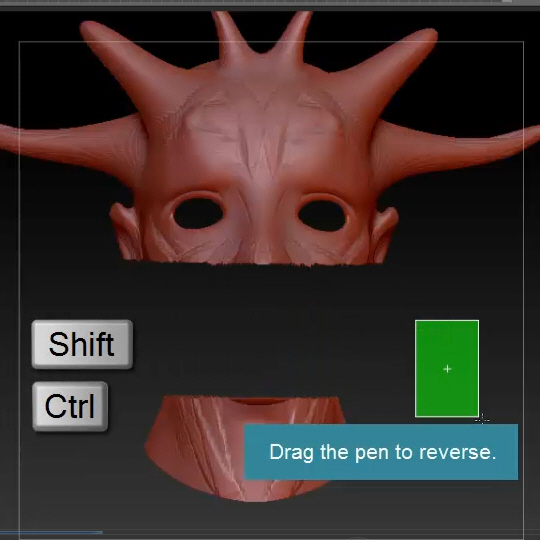Click the long right side horn
This screenshot has height=540, width=540.
[455, 148]
